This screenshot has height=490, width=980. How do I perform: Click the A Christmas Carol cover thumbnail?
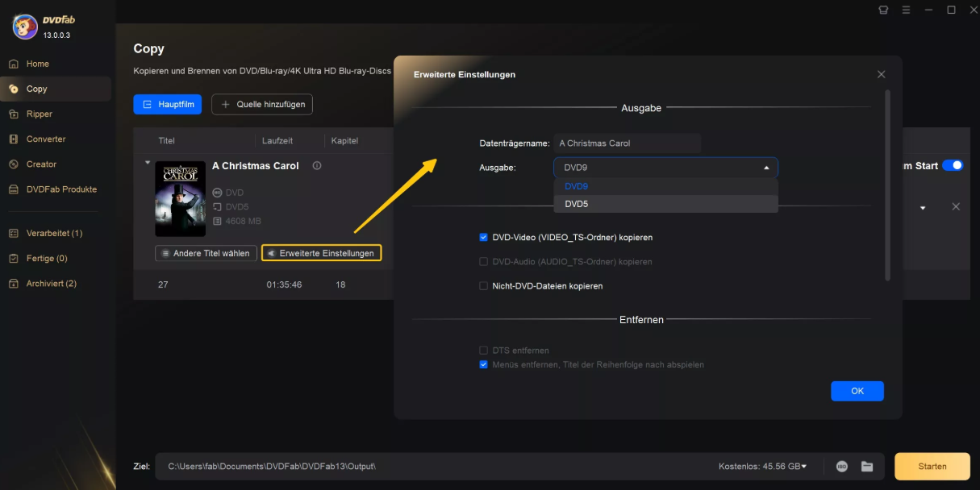click(181, 199)
